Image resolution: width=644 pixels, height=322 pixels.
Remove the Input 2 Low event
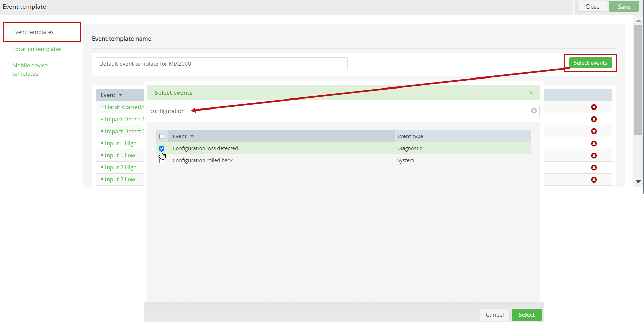pyautogui.click(x=594, y=180)
